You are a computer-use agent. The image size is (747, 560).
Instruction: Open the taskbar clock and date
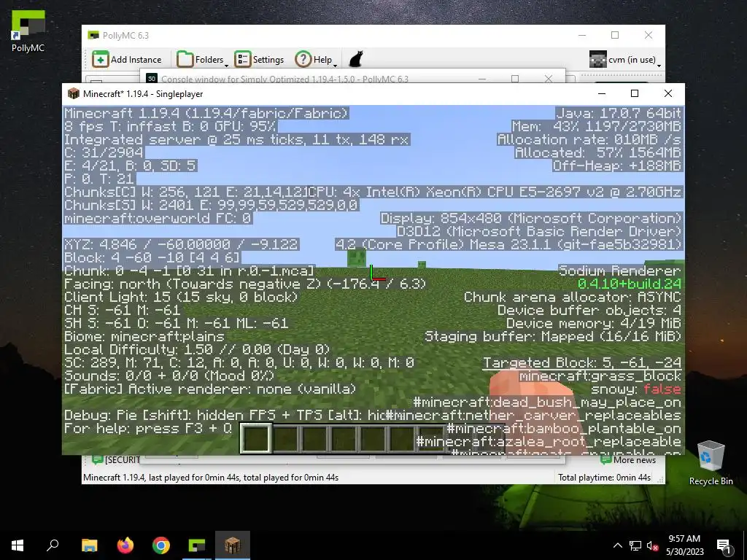(x=684, y=545)
